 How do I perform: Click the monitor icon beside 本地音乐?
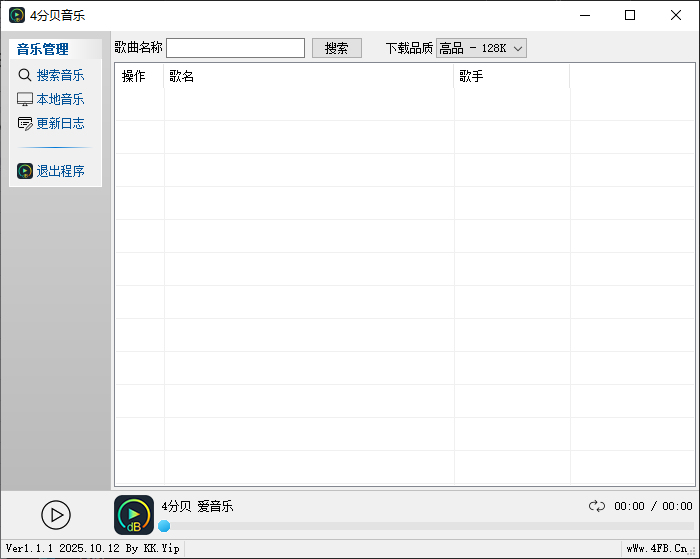[25, 99]
